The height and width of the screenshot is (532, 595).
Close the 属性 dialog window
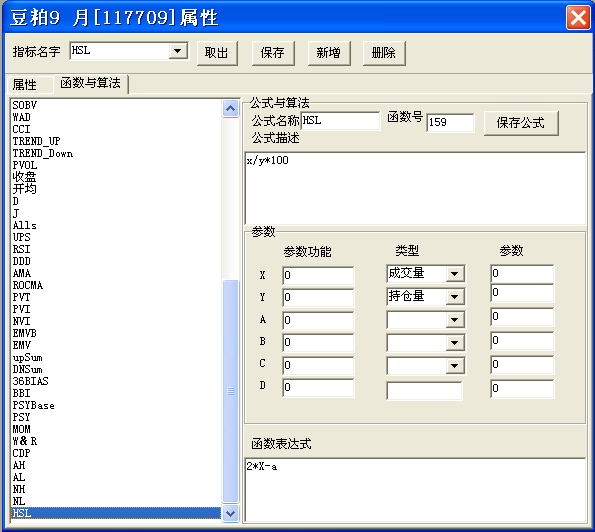click(x=578, y=17)
